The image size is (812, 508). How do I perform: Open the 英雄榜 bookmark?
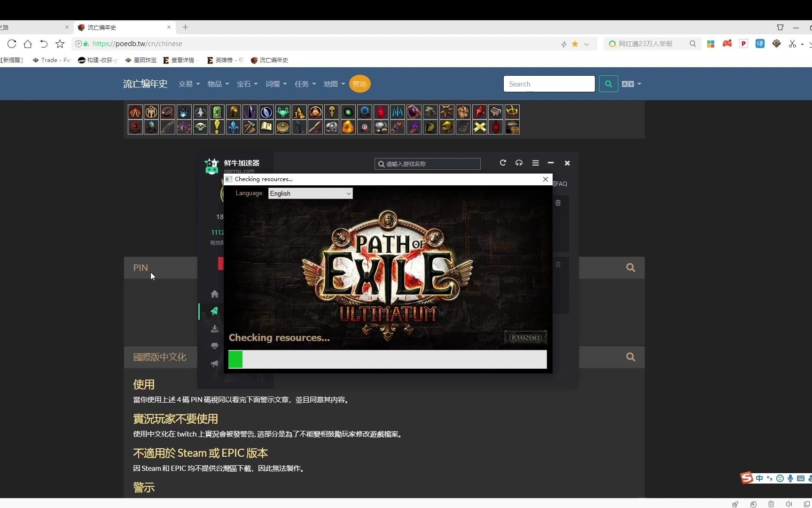tap(225, 60)
